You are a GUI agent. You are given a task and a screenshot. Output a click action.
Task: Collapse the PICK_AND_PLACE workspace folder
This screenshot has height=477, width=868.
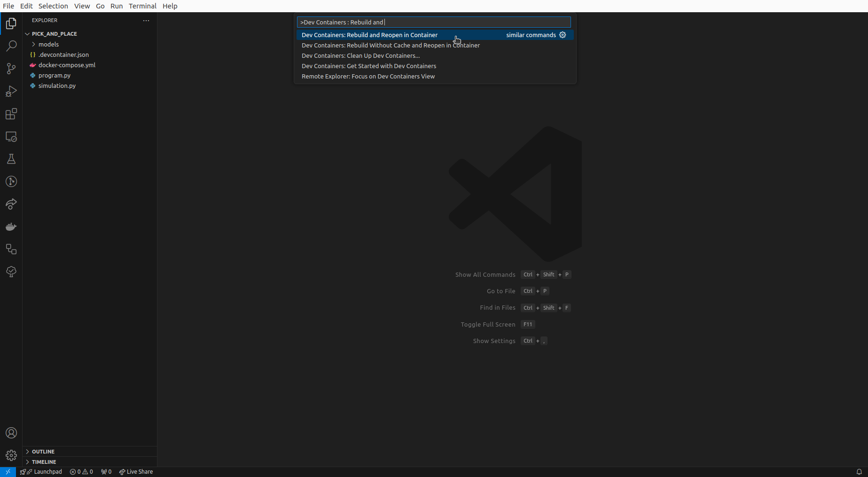90,34
